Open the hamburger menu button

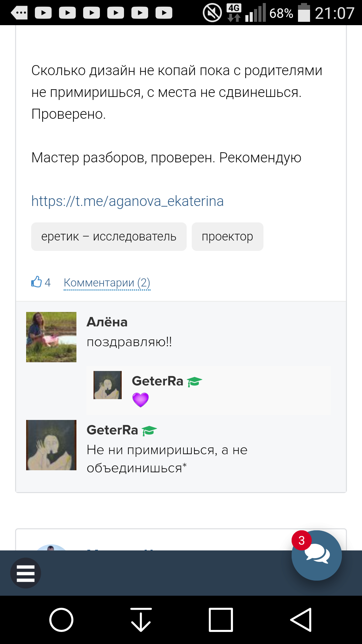tap(25, 573)
